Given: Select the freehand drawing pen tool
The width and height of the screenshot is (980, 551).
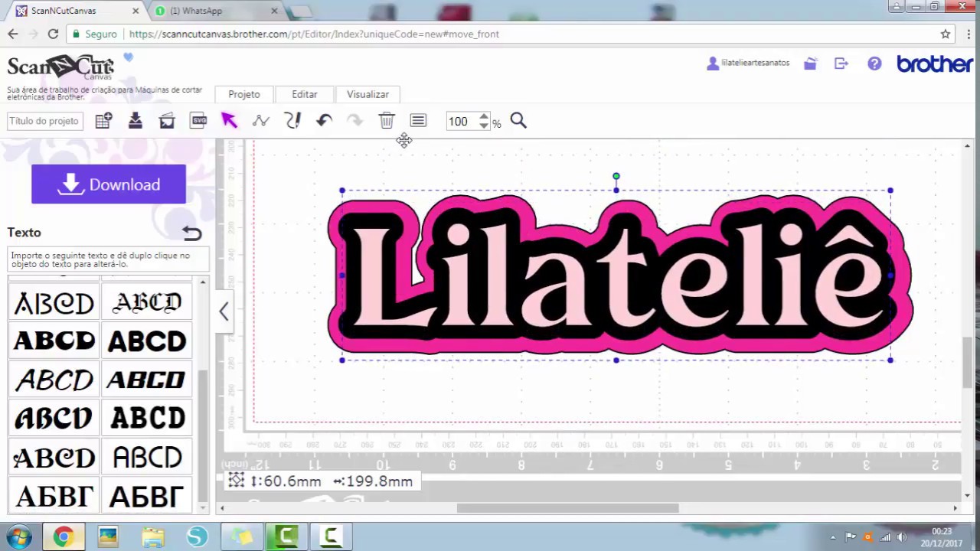Looking at the screenshot, I should click(x=292, y=120).
